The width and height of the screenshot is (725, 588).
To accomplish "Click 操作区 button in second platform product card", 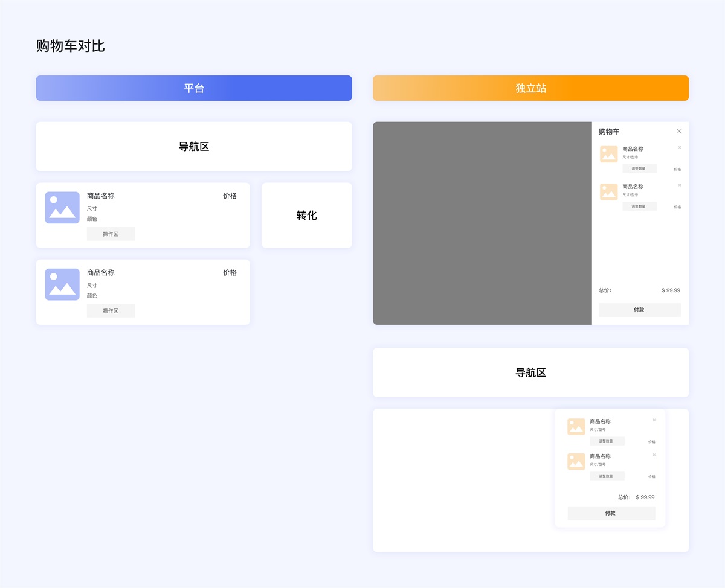I will coord(111,311).
